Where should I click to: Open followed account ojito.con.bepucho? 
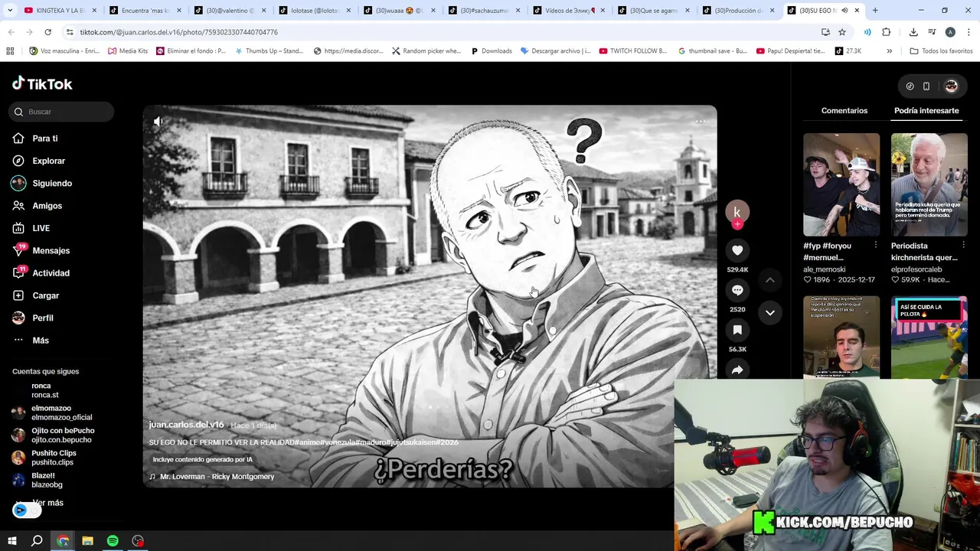(61, 435)
